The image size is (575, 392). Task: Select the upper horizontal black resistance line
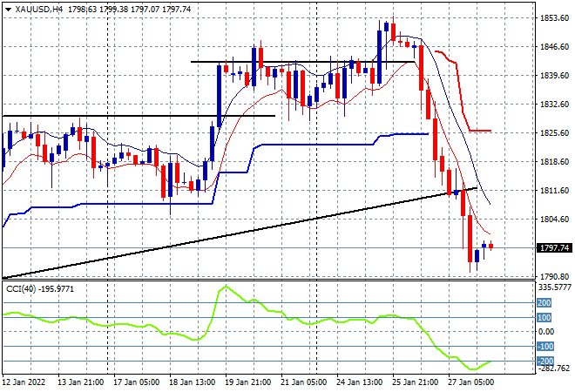coord(303,62)
